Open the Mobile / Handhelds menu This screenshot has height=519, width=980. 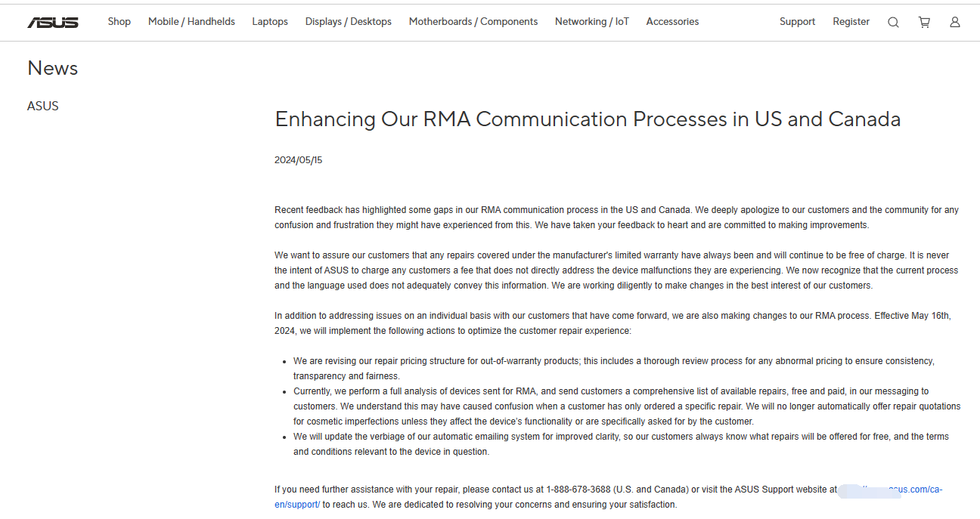191,22
